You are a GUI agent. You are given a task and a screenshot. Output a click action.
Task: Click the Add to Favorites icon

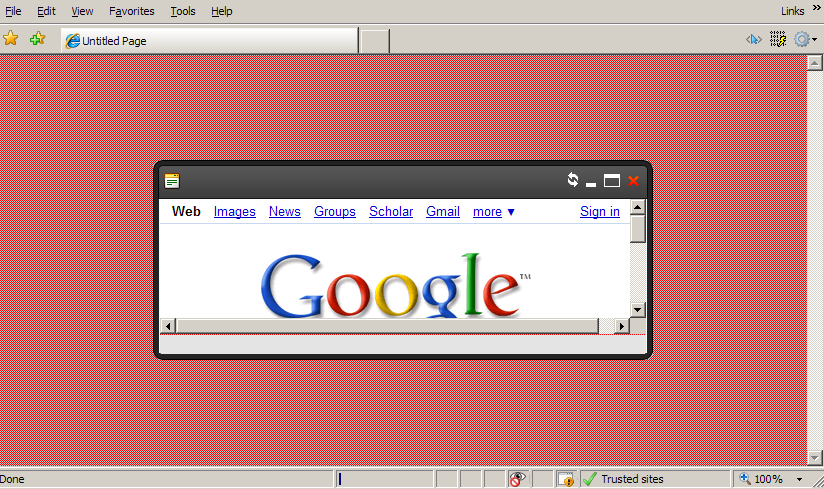(37, 38)
